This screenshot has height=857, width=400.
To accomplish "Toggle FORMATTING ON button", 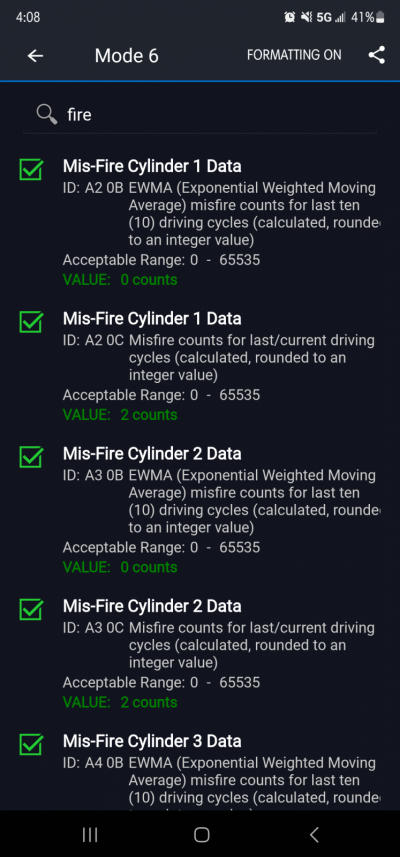I will pyautogui.click(x=294, y=55).
